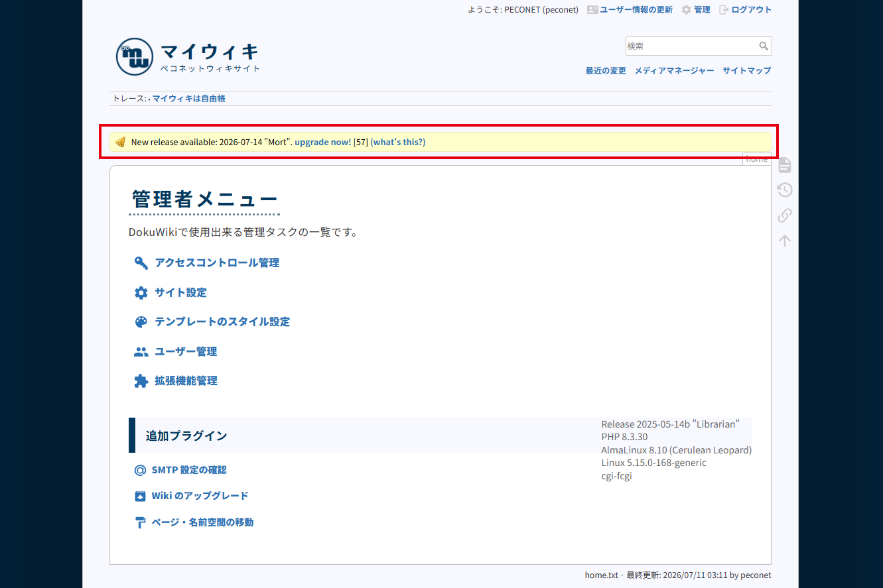Open Wiki のアップグレード plugin link

tap(200, 497)
